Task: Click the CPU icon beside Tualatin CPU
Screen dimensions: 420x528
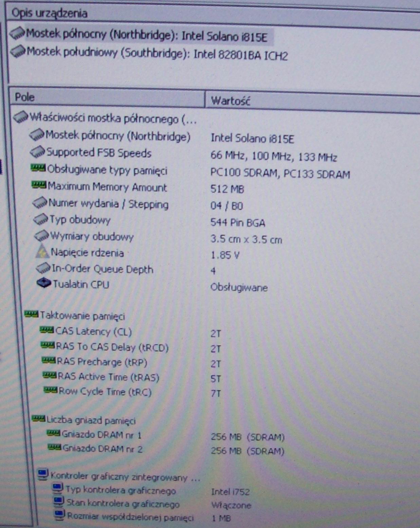Action: 44,283
